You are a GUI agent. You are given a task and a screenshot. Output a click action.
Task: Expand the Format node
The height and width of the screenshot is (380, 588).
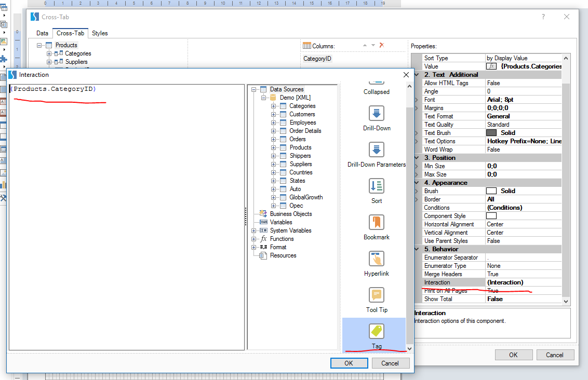[x=254, y=247]
